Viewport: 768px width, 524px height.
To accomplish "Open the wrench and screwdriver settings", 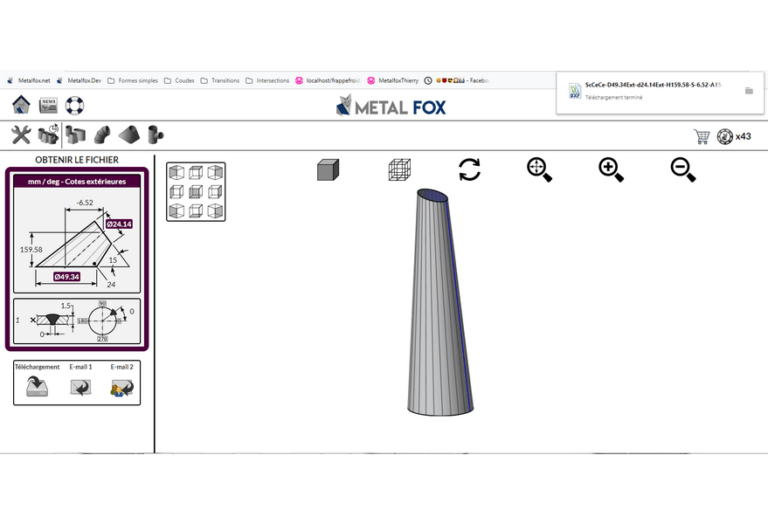I will coord(21,135).
